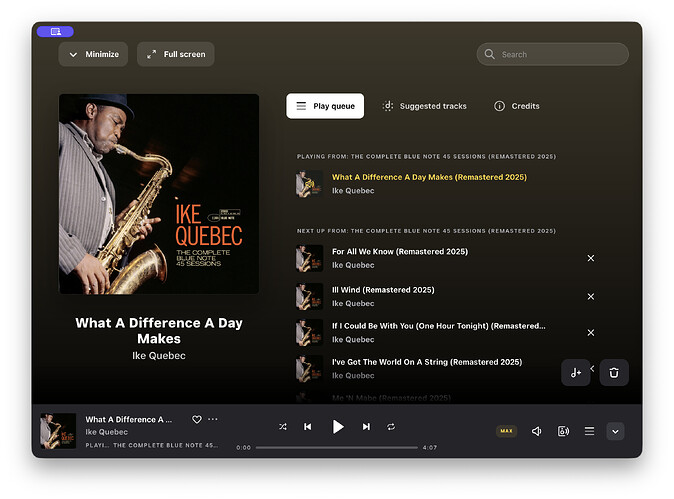This screenshot has width=674, height=499.
Task: Skip to the previous track
Action: tap(308, 426)
